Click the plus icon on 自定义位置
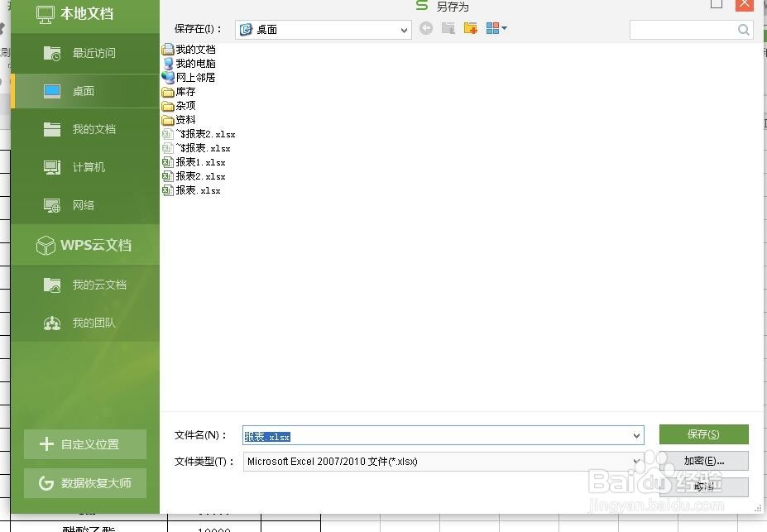 coord(46,444)
